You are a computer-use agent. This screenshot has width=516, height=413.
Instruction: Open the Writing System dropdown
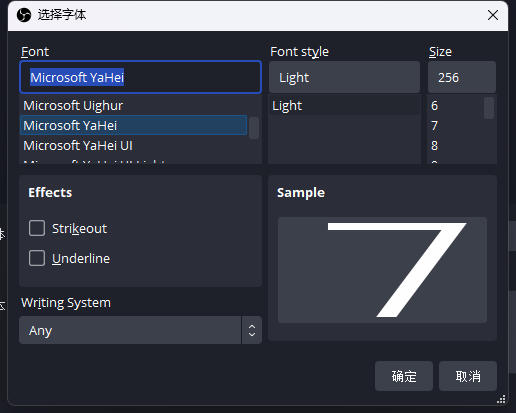click(140, 330)
